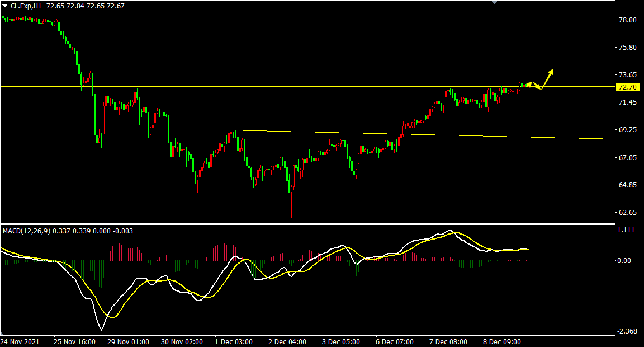Jump to the 24 Nov 2021 date label
Viewport: 644px width, 347px height.
pyautogui.click(x=20, y=341)
